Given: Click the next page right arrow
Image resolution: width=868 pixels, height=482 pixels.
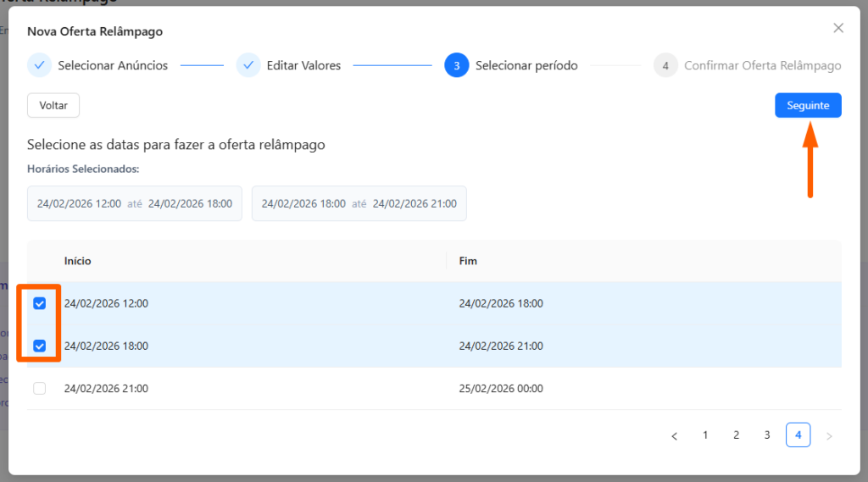Looking at the screenshot, I should 829,435.
